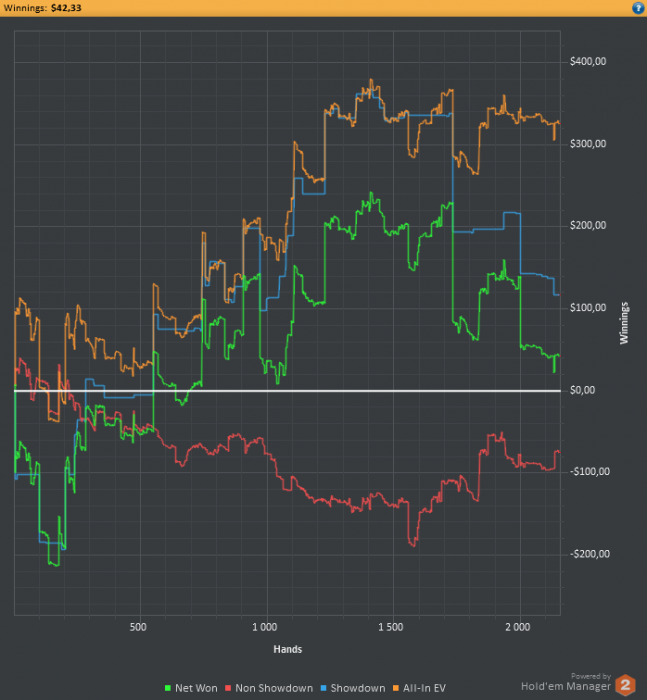This screenshot has width=647, height=700.
Task: Open the blue help question mark icon
Action: (x=639, y=8)
